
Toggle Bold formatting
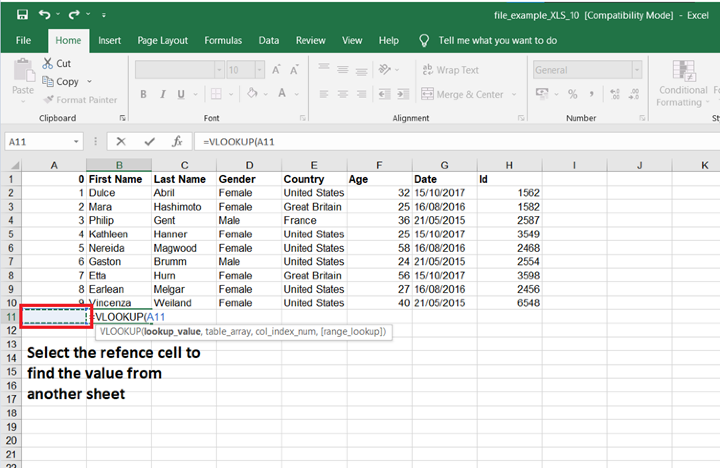(143, 95)
